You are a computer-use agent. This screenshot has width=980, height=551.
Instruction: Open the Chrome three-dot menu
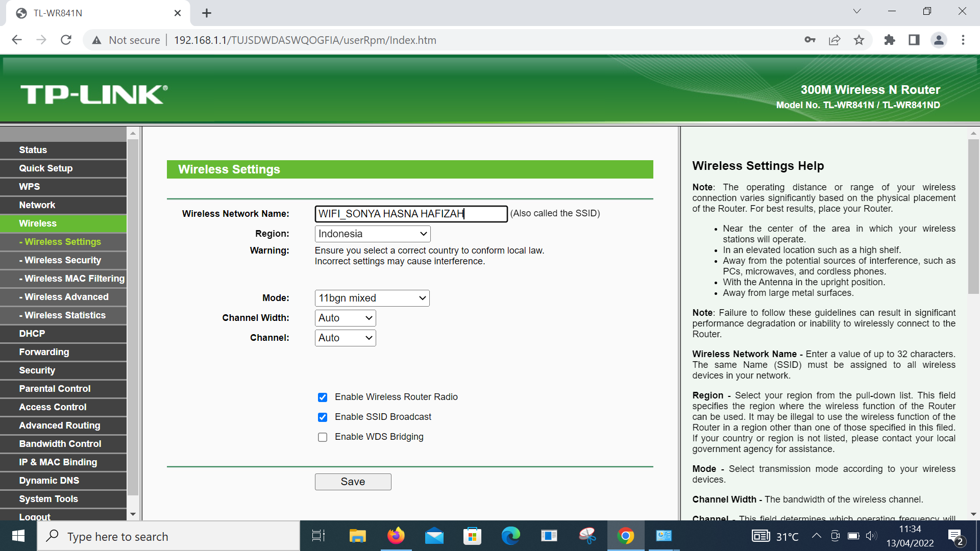pyautogui.click(x=963, y=40)
